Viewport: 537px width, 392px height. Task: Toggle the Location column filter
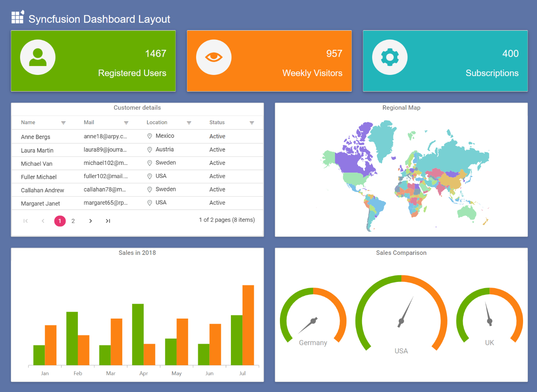(x=189, y=122)
